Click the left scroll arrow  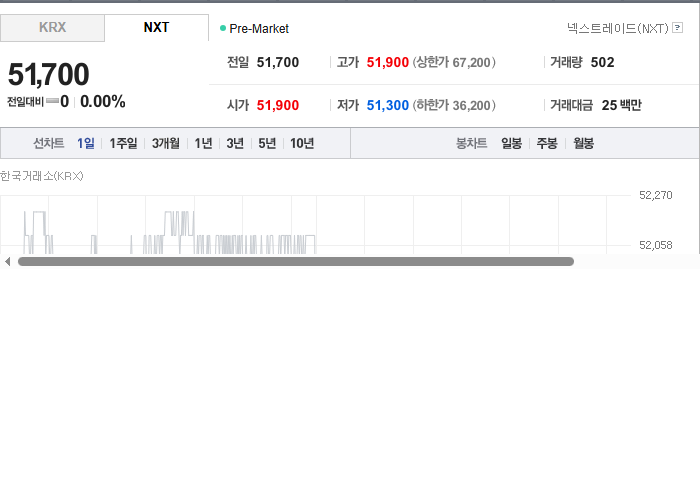point(8,262)
